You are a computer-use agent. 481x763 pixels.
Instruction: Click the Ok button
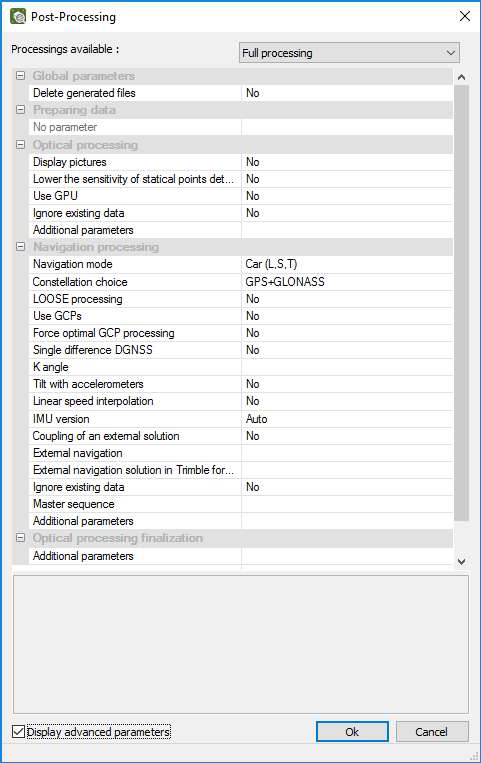[352, 731]
